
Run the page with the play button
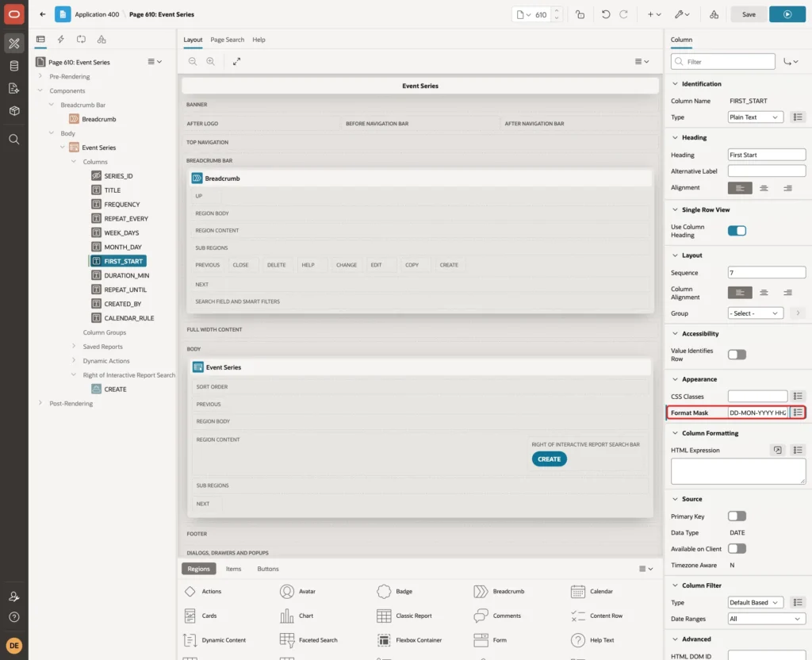click(x=787, y=14)
